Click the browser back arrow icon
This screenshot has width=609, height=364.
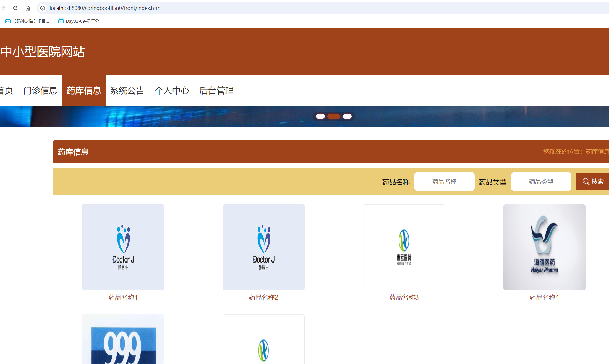[3, 8]
